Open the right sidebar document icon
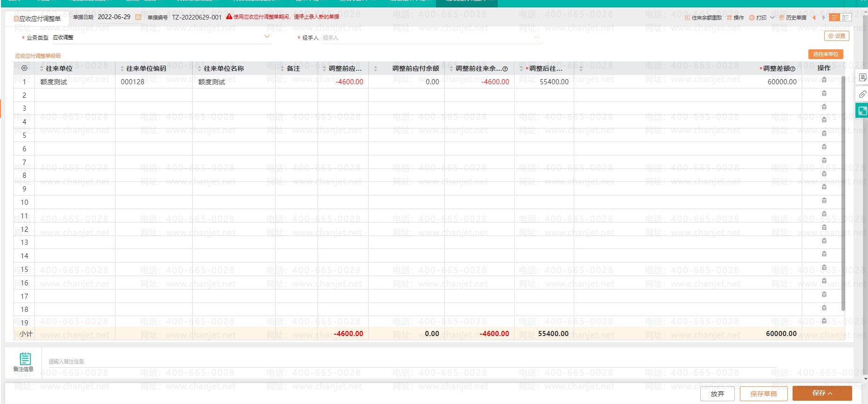This screenshot has width=868, height=404. pos(862,77)
